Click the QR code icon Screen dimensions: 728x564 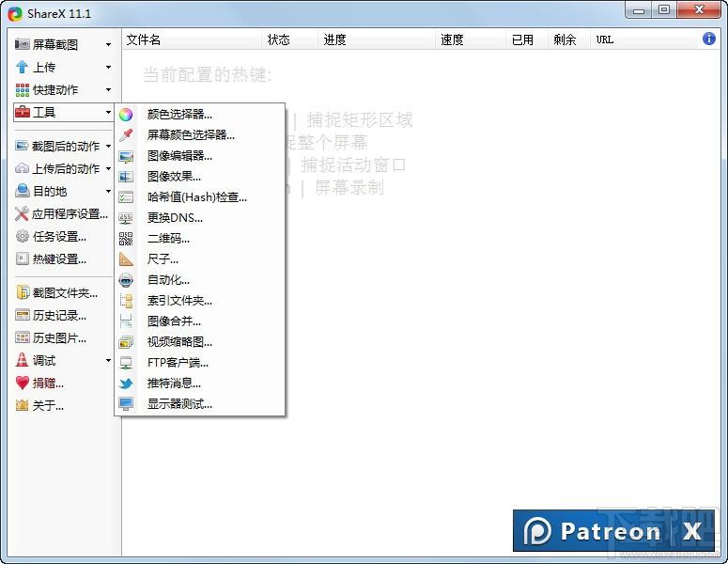tap(126, 239)
